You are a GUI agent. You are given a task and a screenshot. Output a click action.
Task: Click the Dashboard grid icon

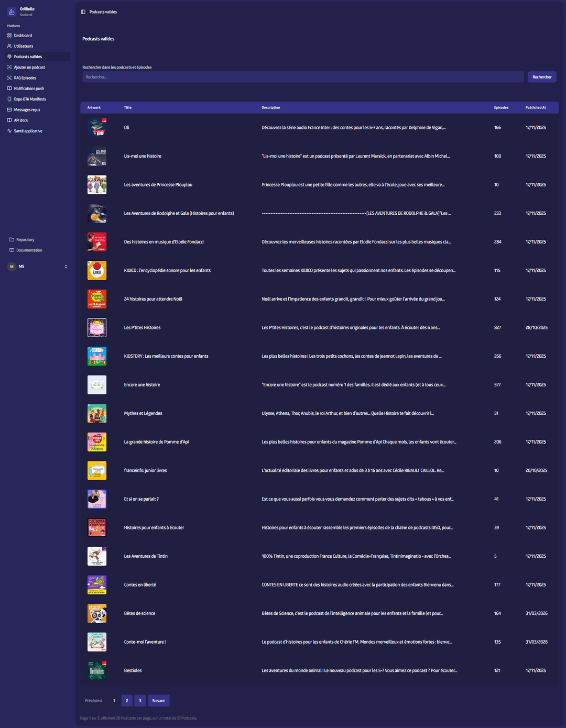click(9, 36)
